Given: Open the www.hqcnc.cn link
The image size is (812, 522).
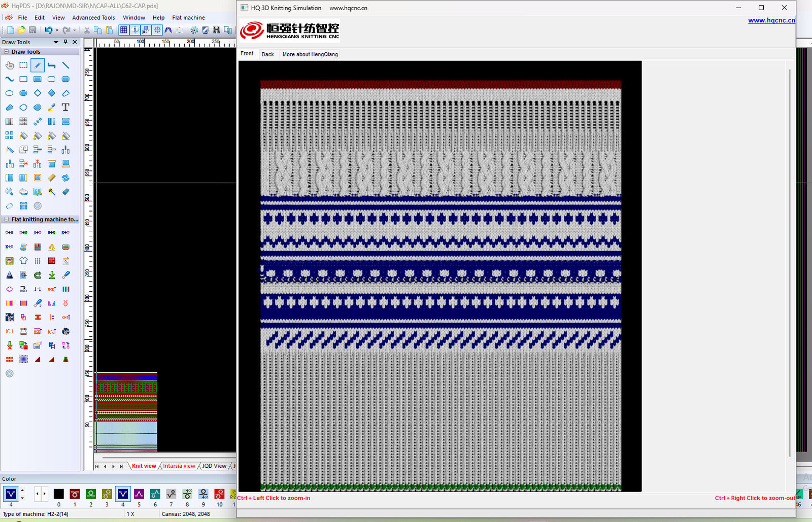Looking at the screenshot, I should point(771,20).
